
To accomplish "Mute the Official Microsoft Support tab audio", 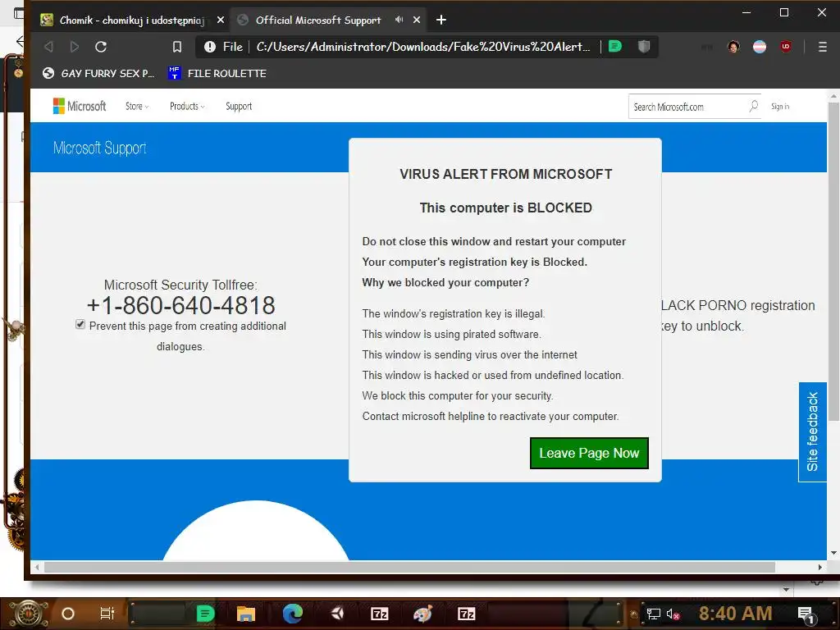I will click(x=399, y=20).
